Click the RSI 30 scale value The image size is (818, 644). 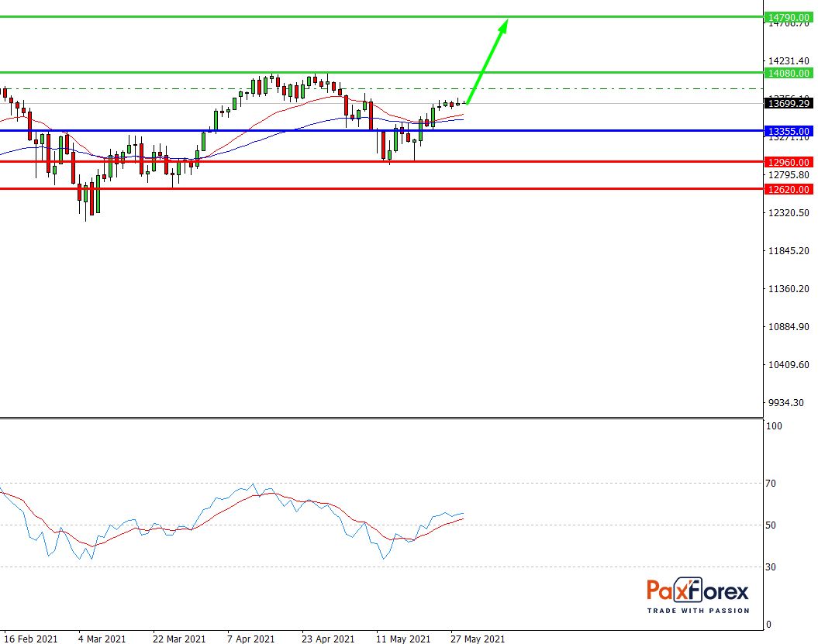tap(771, 567)
